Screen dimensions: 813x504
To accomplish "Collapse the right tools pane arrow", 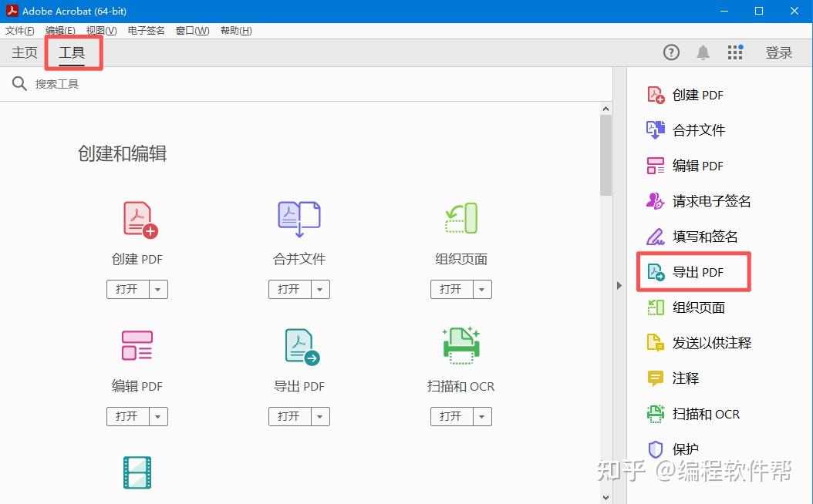I will coord(619,285).
